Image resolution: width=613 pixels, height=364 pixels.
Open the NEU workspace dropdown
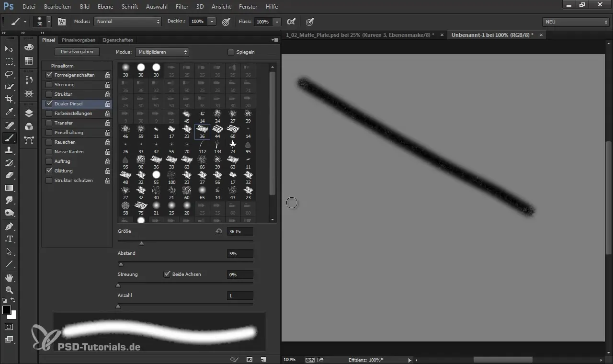tap(576, 22)
